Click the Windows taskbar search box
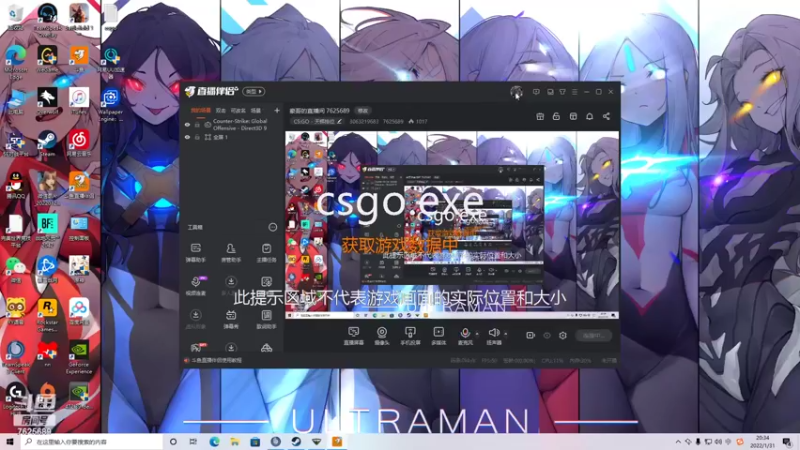 [x=92, y=442]
